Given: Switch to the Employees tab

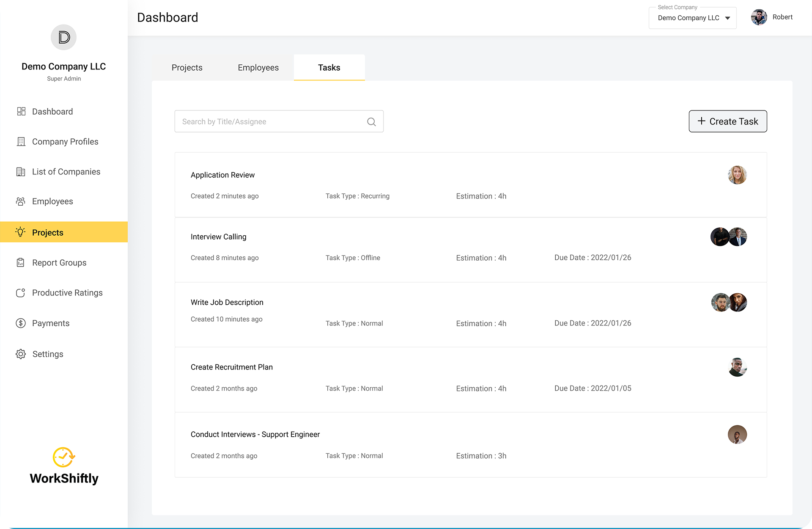Looking at the screenshot, I should pos(258,68).
